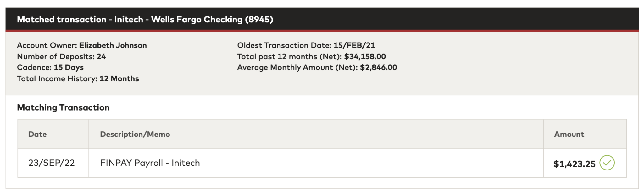Click the Matched transaction header title
Screen dimensions: 644x196
click(x=62, y=20)
